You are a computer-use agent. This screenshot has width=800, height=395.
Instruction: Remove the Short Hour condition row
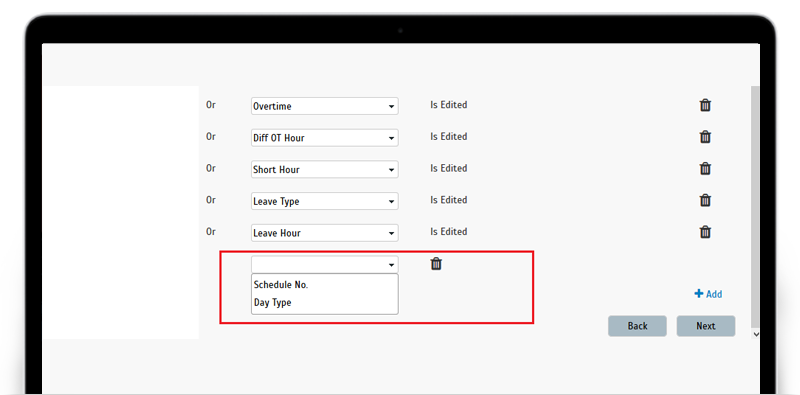[x=705, y=168]
